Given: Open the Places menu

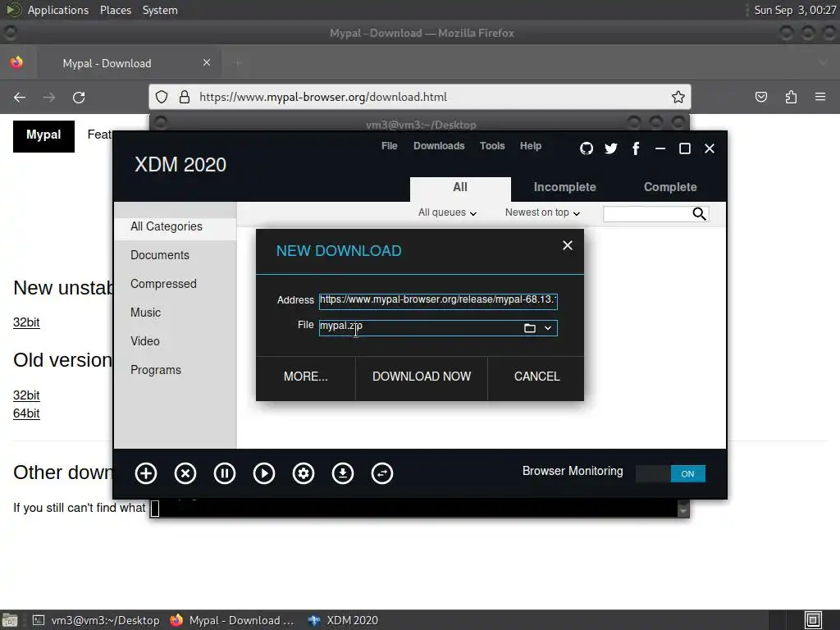Looking at the screenshot, I should tap(116, 10).
